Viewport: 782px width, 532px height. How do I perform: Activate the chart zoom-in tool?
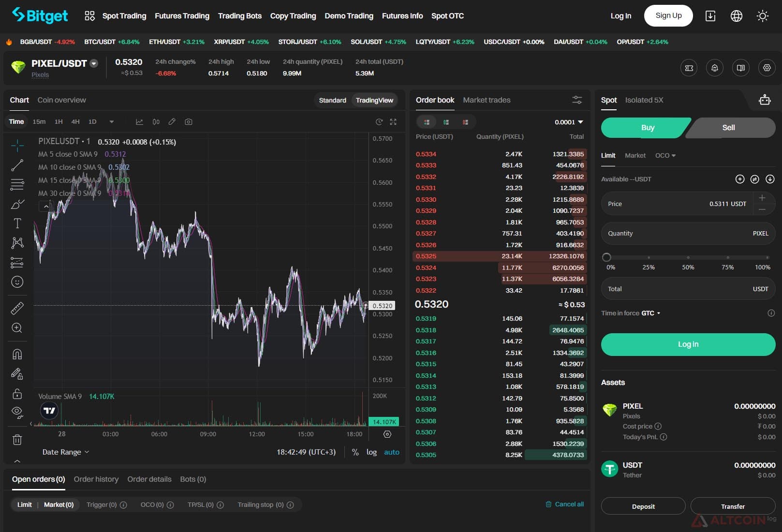17,328
